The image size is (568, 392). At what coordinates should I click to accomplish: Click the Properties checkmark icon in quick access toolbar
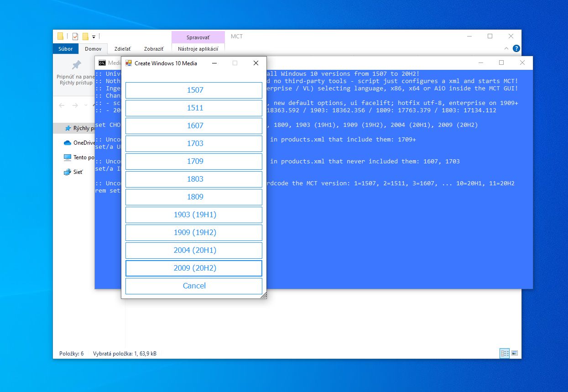pos(75,37)
